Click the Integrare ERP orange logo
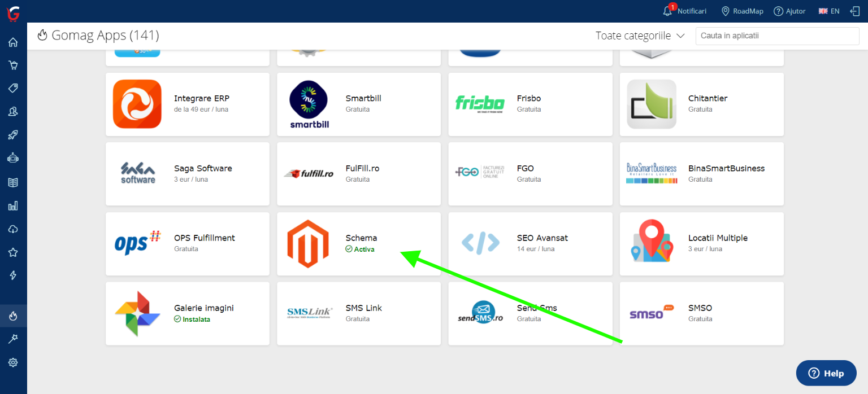The image size is (868, 394). pyautogui.click(x=137, y=104)
